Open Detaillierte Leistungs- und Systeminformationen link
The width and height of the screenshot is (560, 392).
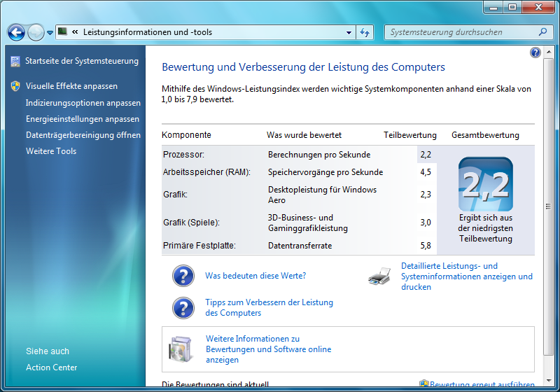pyautogui.click(x=466, y=276)
